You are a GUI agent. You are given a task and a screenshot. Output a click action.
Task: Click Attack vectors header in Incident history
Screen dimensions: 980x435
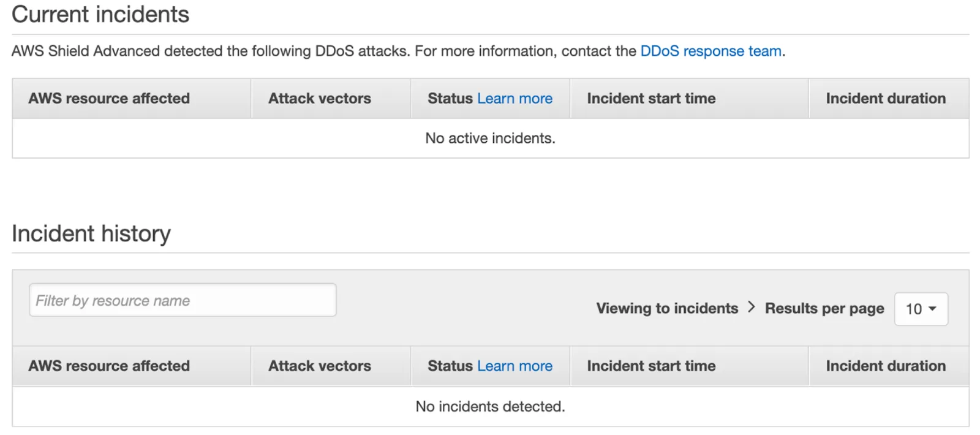(x=319, y=366)
